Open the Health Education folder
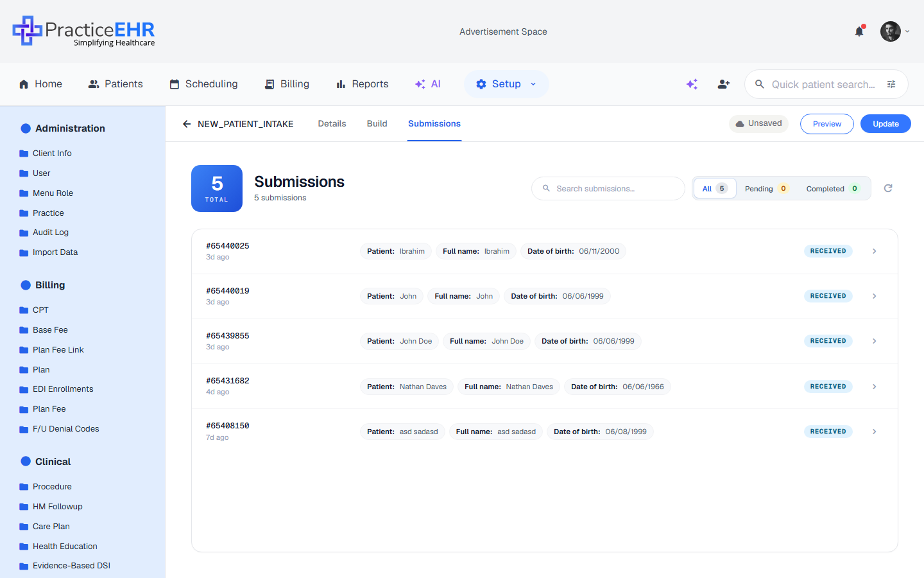This screenshot has width=924, height=578. [x=58, y=547]
